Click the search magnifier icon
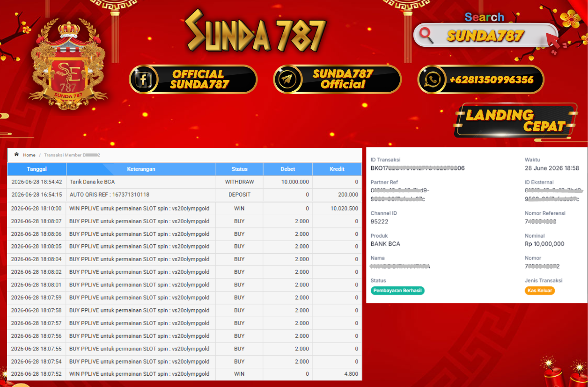Viewport: 588px width, 387px height. coord(426,35)
